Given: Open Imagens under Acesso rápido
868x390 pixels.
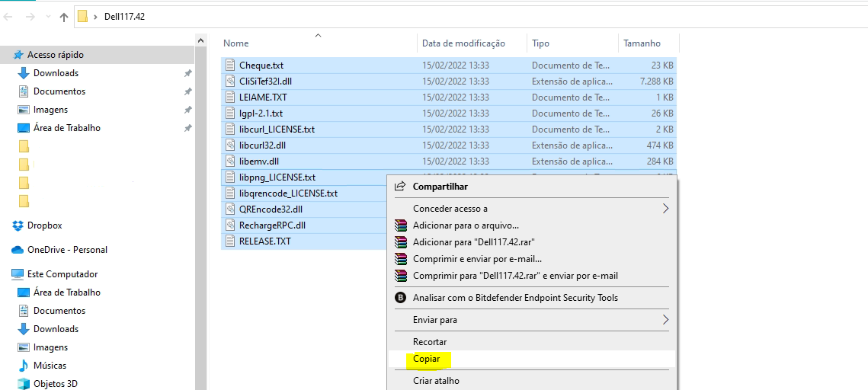Looking at the screenshot, I should click(50, 110).
